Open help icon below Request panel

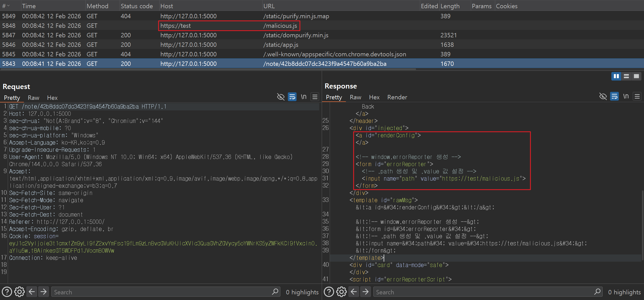(x=7, y=292)
